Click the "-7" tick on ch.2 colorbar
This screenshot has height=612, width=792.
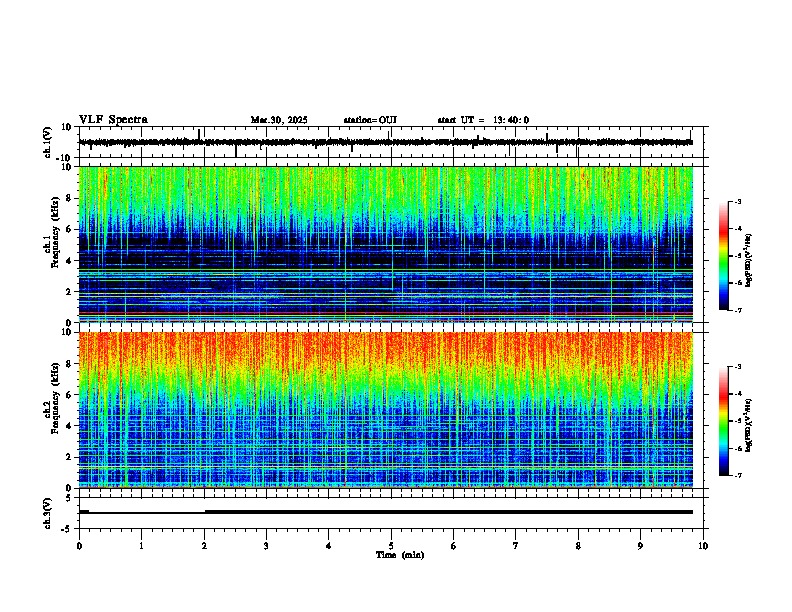point(738,475)
